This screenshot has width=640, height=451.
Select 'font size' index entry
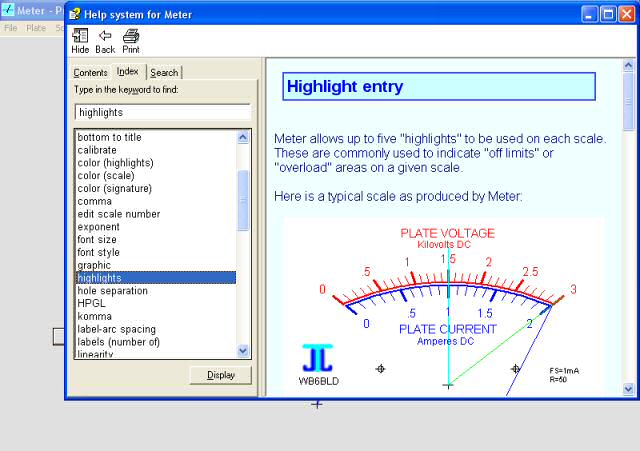click(98, 240)
